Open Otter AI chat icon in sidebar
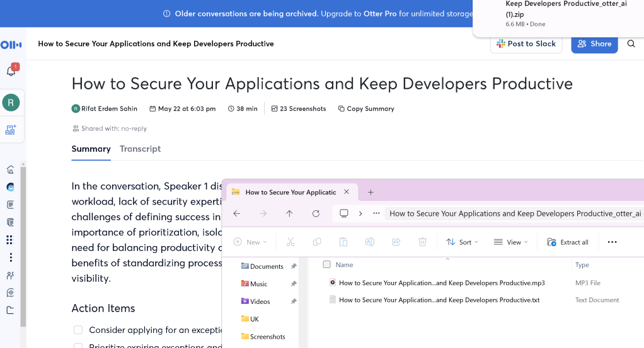Viewport: 644px width, 348px height. (11, 187)
